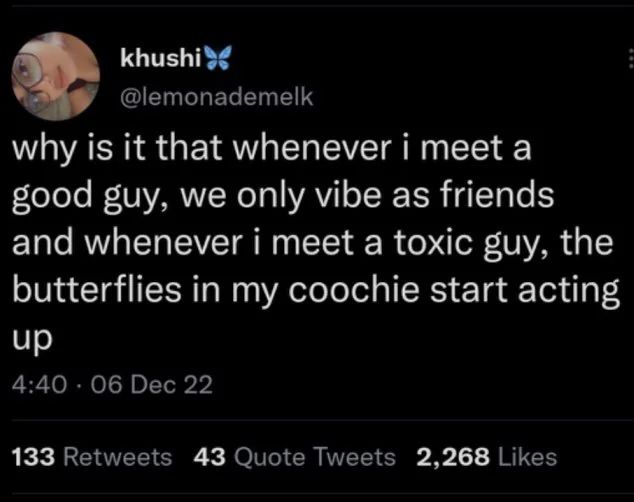Image resolution: width=634 pixels, height=502 pixels.
Task: Click the display name khushi
Action: click(161, 58)
